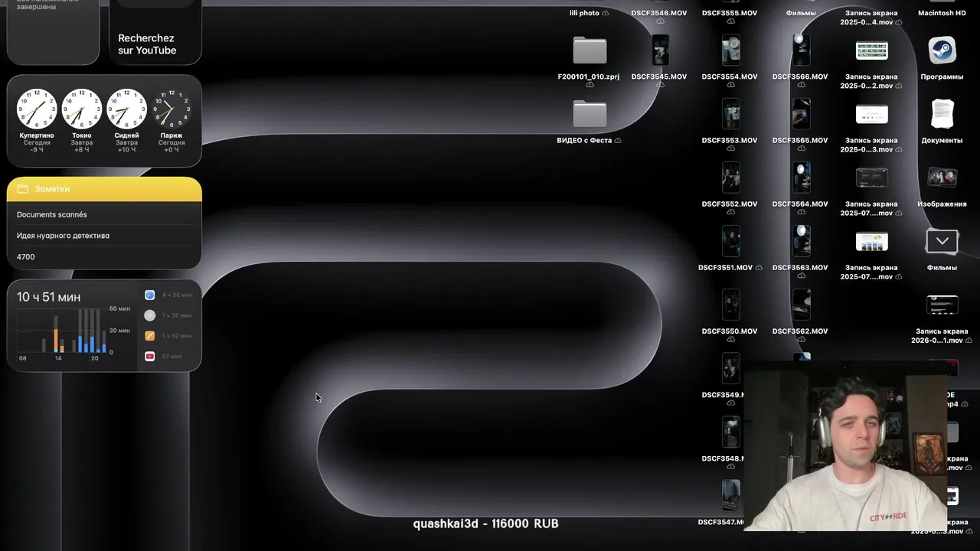Image resolution: width=980 pixels, height=551 pixels.
Task: Select the DSCF3552.MOV video file
Action: point(730,178)
